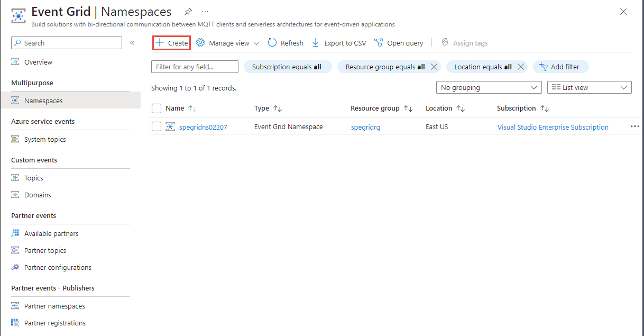Screen dimensions: 644x336
Task: Sort by Name column arrows
Action: pyautogui.click(x=192, y=108)
